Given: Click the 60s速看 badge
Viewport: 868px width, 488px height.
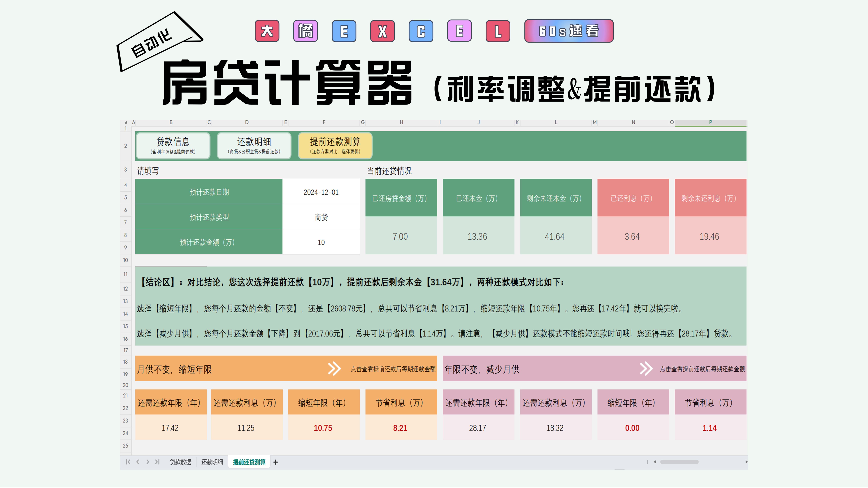Looking at the screenshot, I should click(x=569, y=31).
